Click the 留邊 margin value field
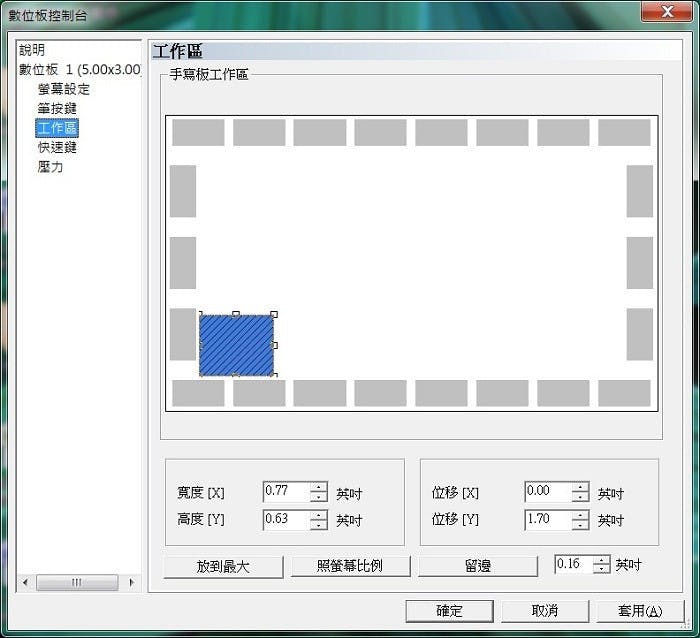 click(574, 564)
